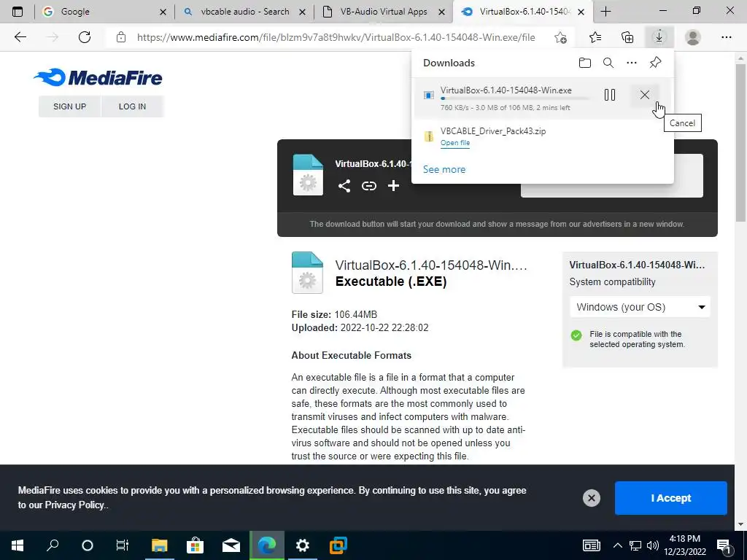Copy the file link icon
Screen dimensions: 747x560
click(x=368, y=186)
